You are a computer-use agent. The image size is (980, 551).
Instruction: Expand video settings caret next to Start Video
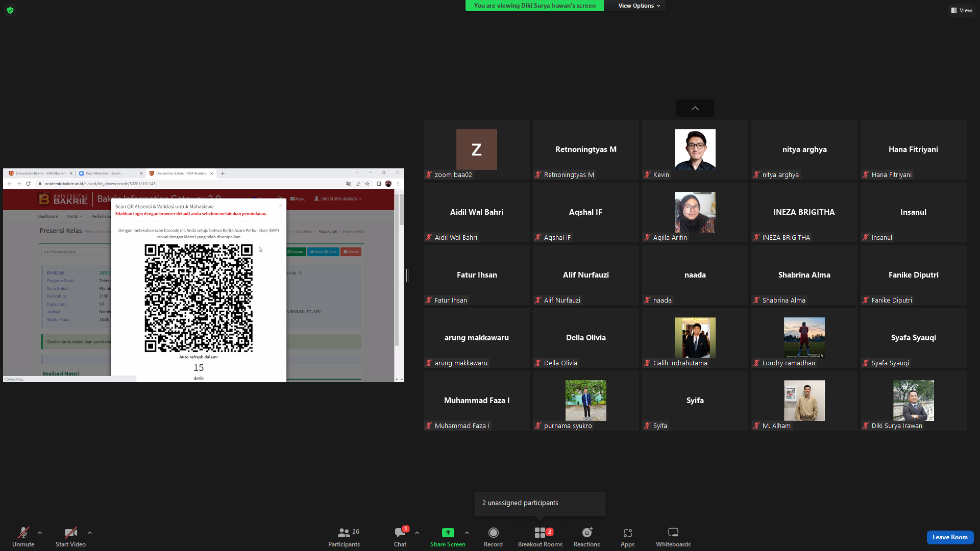(x=90, y=533)
